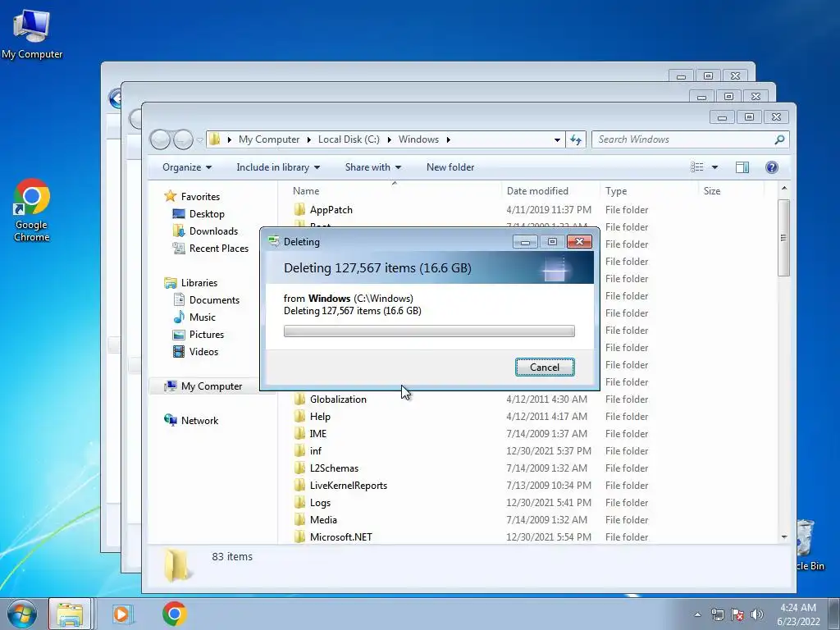Image resolution: width=840 pixels, height=630 pixels.
Task: Open Action Center flag tray icon
Action: click(737, 614)
